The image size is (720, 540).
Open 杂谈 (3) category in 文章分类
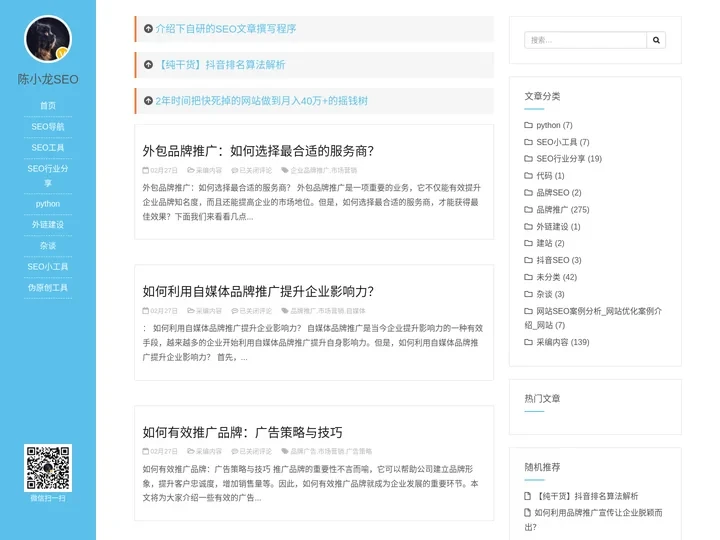pos(550,294)
